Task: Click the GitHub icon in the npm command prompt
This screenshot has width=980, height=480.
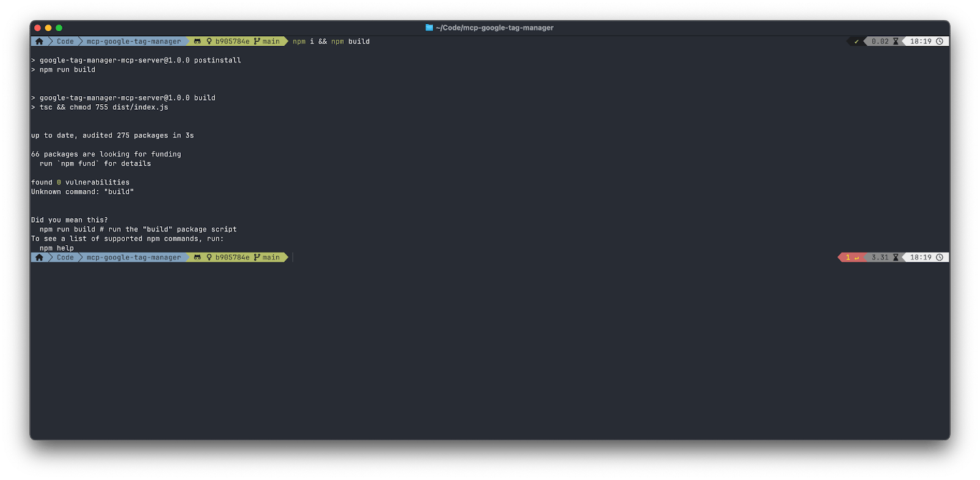Action: pyautogui.click(x=197, y=42)
